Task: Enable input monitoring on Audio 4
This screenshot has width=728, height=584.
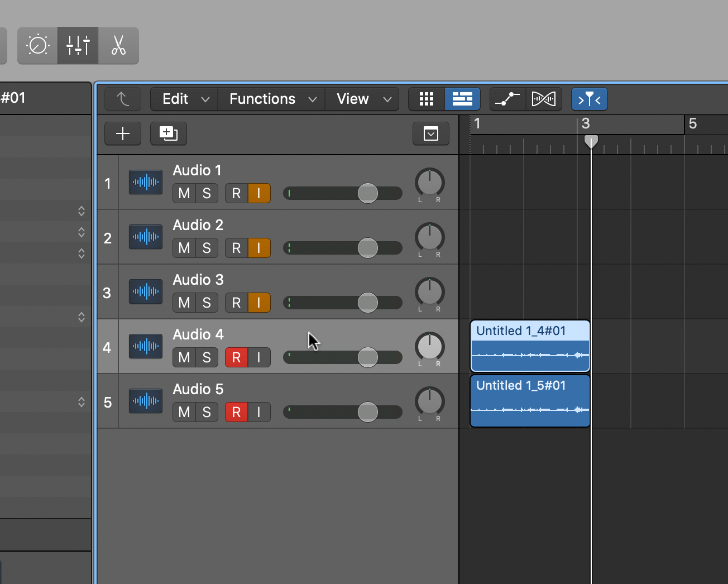Action: pyautogui.click(x=259, y=357)
